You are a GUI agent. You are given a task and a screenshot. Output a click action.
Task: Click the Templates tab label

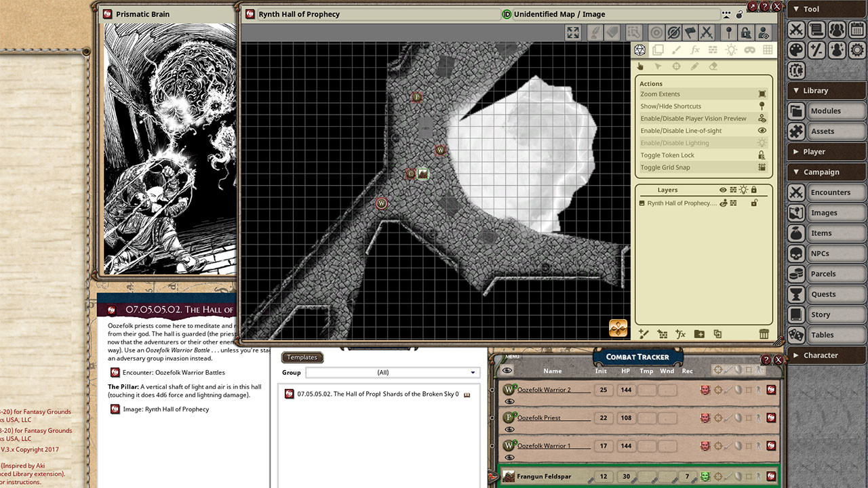coord(302,357)
